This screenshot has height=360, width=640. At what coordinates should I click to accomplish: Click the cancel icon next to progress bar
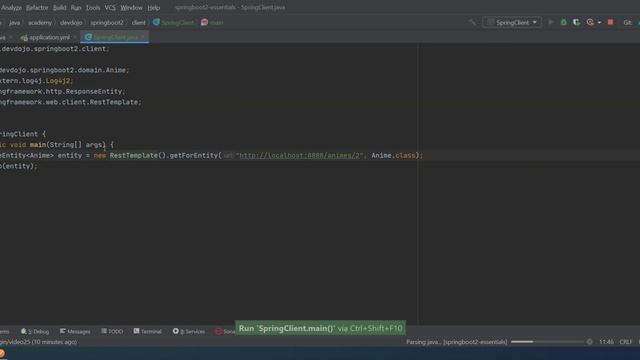pyautogui.click(x=589, y=342)
